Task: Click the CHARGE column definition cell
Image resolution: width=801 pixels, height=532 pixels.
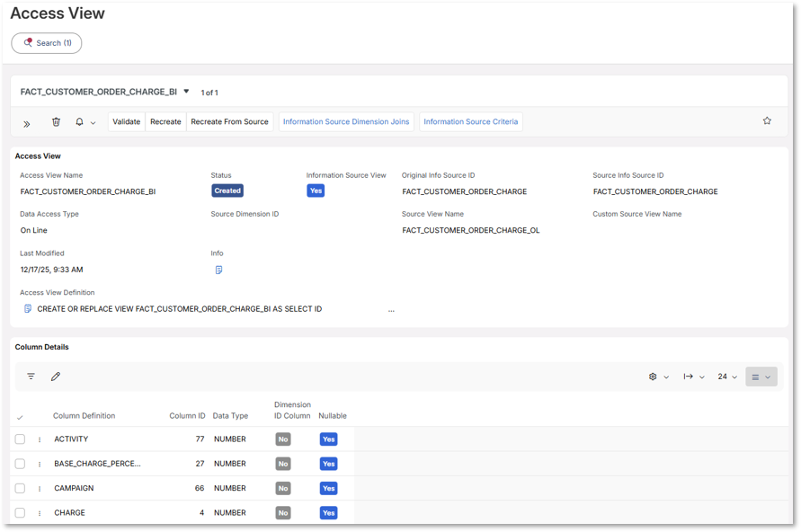Action: coord(69,512)
